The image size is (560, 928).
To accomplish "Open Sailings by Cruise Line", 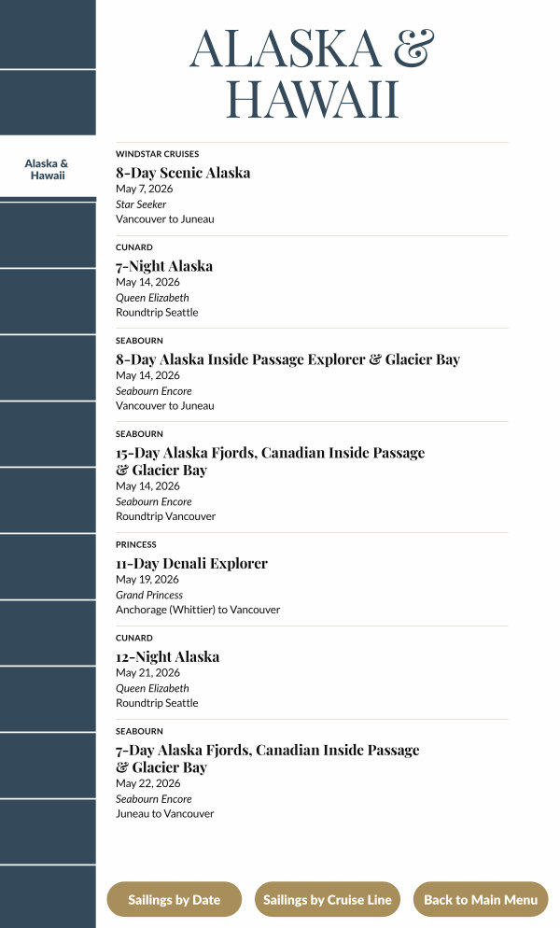I will click(x=328, y=900).
